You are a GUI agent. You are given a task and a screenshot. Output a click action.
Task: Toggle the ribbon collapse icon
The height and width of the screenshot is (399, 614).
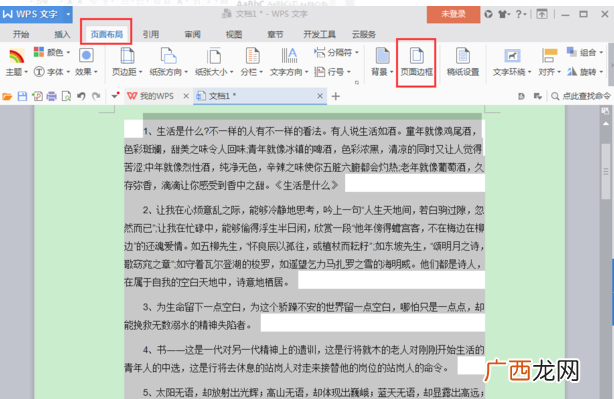(x=542, y=14)
